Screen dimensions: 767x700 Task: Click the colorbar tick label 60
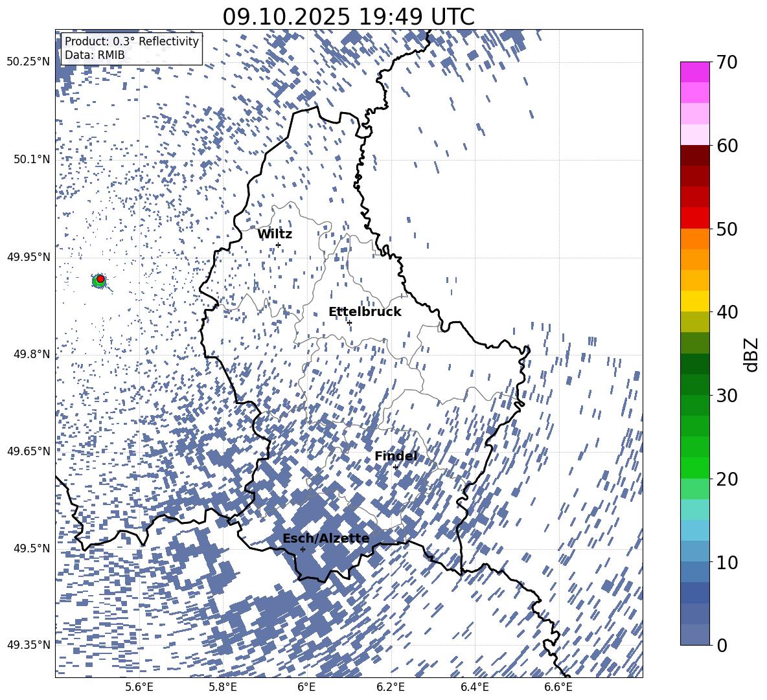pyautogui.click(x=727, y=146)
